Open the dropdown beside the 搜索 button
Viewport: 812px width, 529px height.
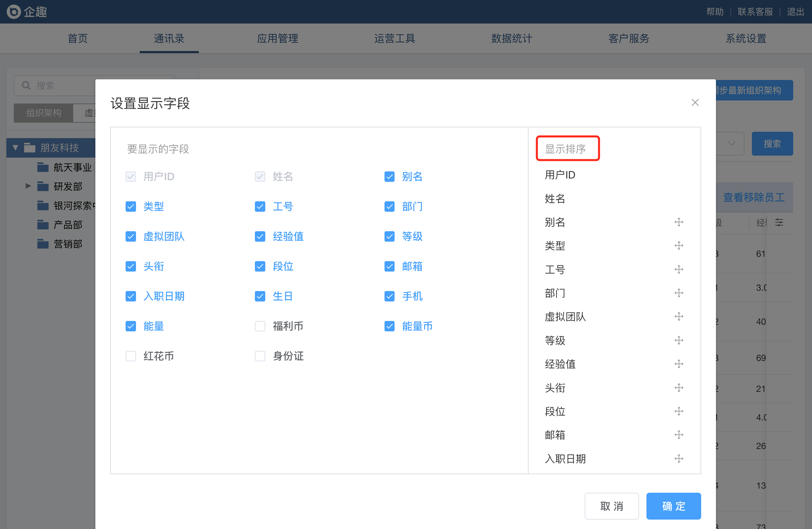pyautogui.click(x=731, y=144)
